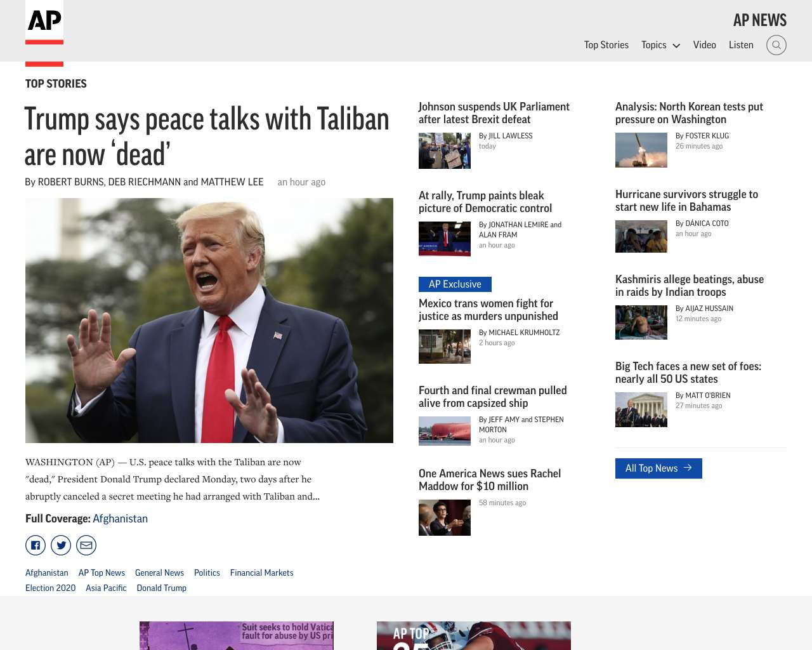The width and height of the screenshot is (812, 650).
Task: Open Vatican abuse suit card image
Action: [x=237, y=635]
